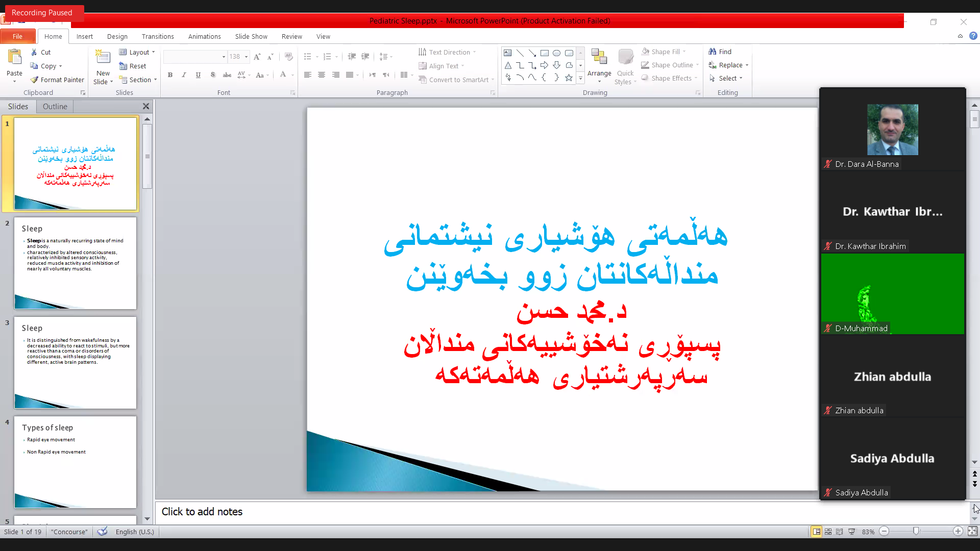Image resolution: width=980 pixels, height=551 pixels.
Task: Select the five-point star shape
Action: click(x=569, y=78)
